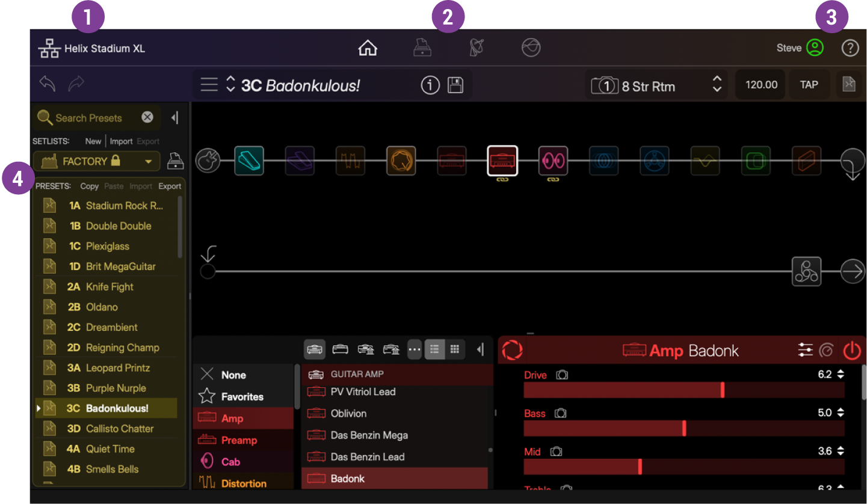Screen dimensions: 867x504
Task: Select the pink cab block in signal path
Action: coord(553,161)
